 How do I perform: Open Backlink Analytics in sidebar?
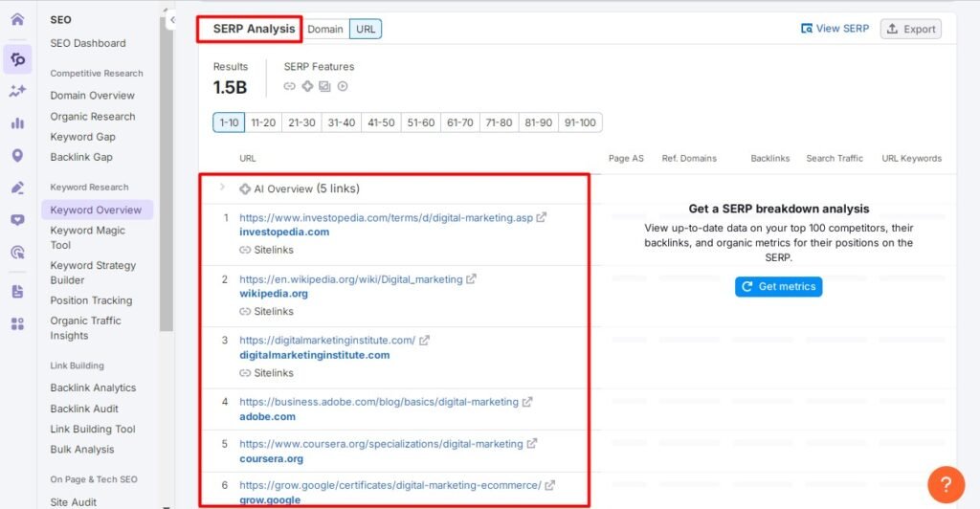click(93, 387)
